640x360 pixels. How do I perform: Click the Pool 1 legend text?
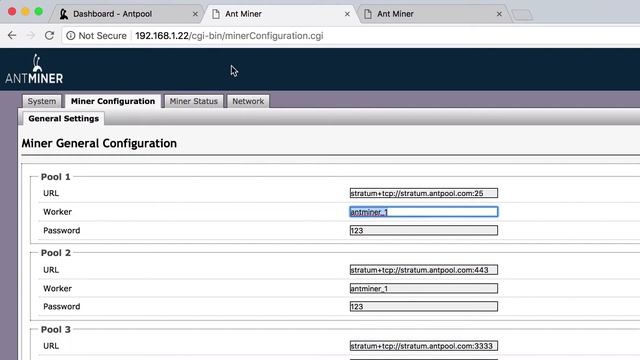(x=56, y=177)
